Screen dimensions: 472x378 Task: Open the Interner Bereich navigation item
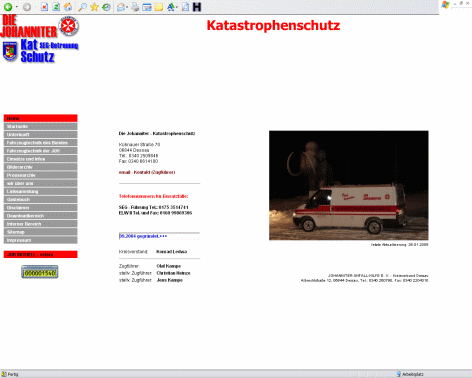click(40, 224)
